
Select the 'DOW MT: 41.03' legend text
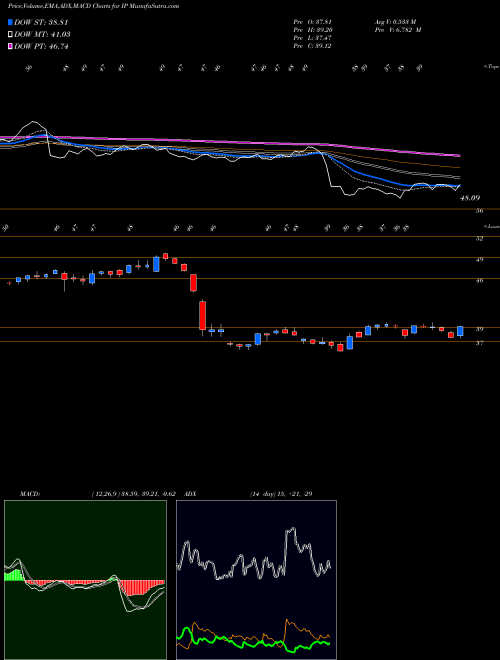click(x=42, y=35)
